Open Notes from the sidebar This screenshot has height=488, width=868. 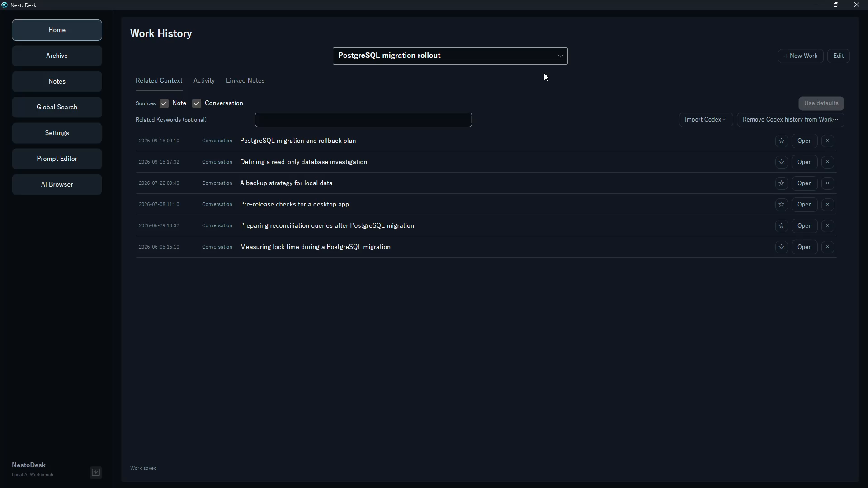pos(57,82)
